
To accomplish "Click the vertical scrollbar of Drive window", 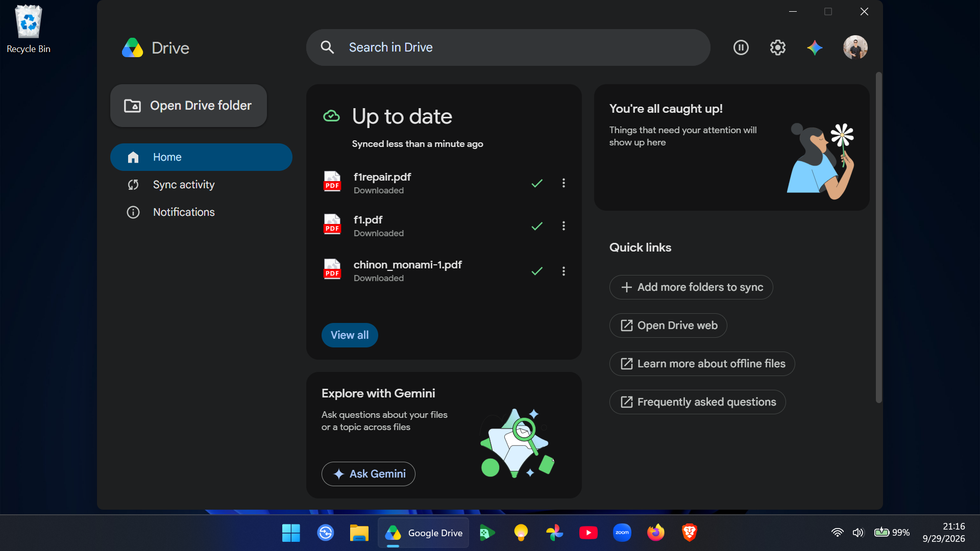I will click(878, 237).
